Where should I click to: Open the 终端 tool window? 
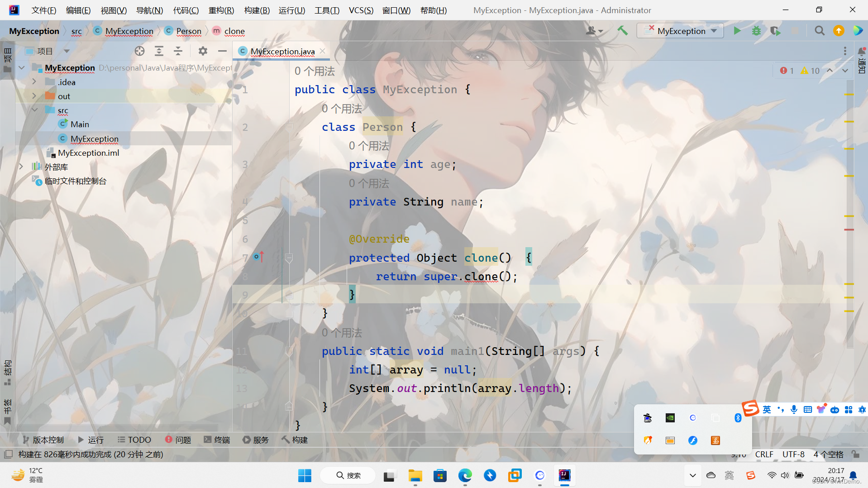click(x=217, y=440)
